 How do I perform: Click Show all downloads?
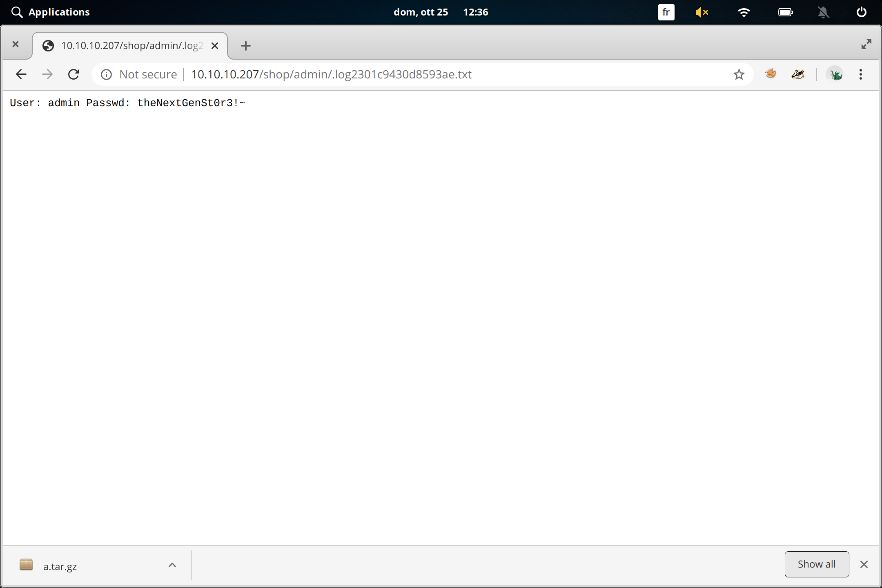point(816,564)
